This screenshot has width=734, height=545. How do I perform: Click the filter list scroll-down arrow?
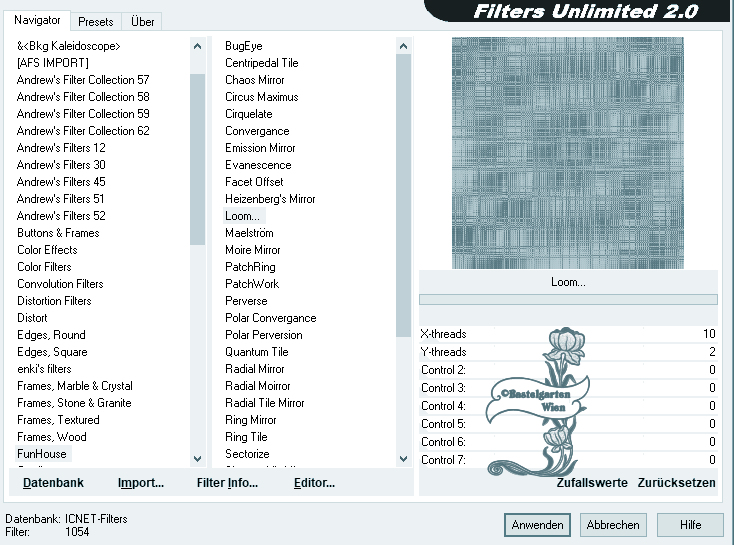coord(404,458)
